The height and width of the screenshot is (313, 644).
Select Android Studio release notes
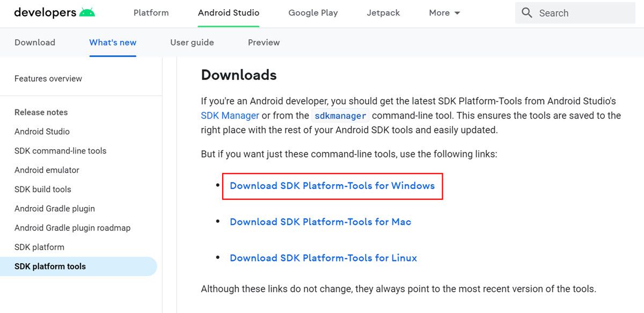pos(42,132)
